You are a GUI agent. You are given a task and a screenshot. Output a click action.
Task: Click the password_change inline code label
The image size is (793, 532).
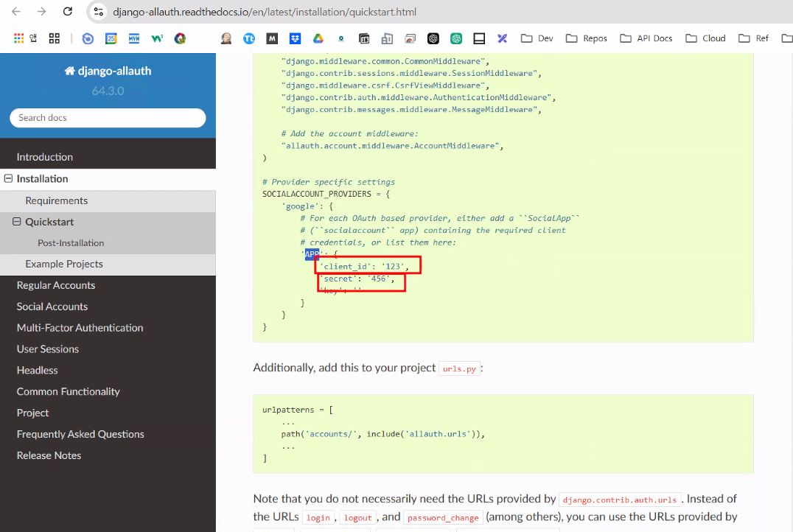coord(443,517)
